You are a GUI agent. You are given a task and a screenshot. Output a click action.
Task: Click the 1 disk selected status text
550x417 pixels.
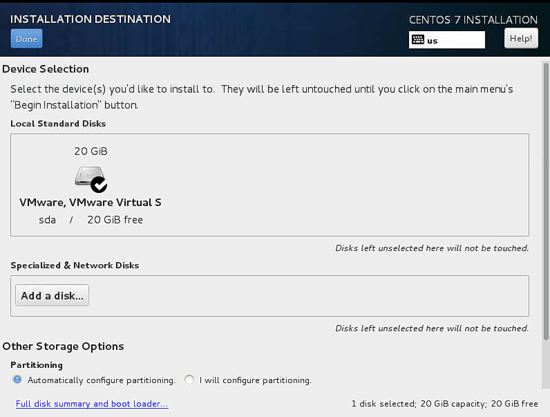[x=444, y=404]
